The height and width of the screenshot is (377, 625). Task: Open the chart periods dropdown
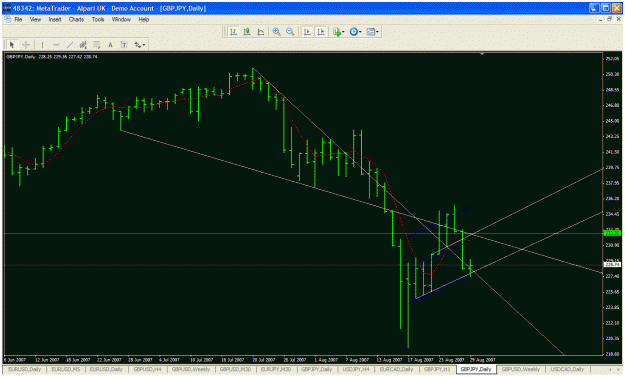355,32
